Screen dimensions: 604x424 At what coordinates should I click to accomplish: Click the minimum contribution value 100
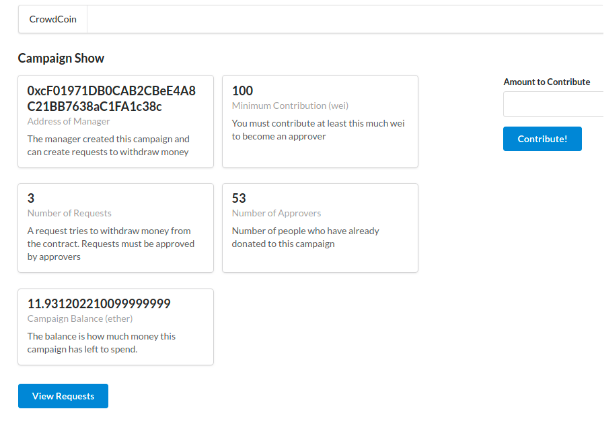coord(242,91)
